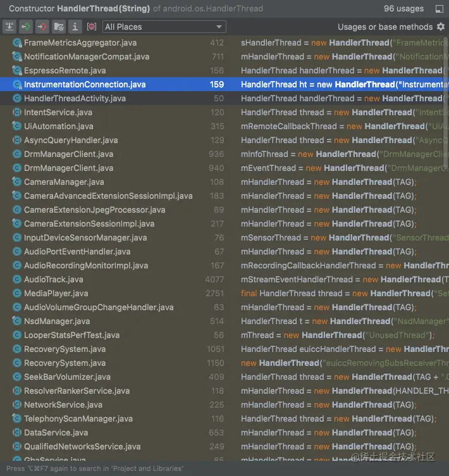Screen dimensions: 449x476
Task: Click the abstract class icon beside NetworkService.java
Action: (x=17, y=404)
